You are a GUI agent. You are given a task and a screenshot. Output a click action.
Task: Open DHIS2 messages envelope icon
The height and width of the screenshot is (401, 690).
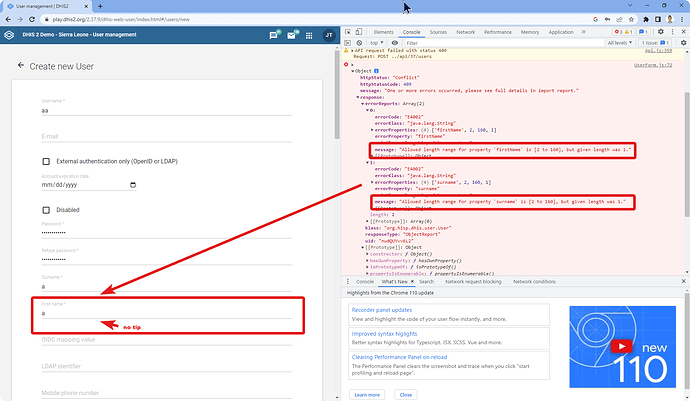point(292,35)
